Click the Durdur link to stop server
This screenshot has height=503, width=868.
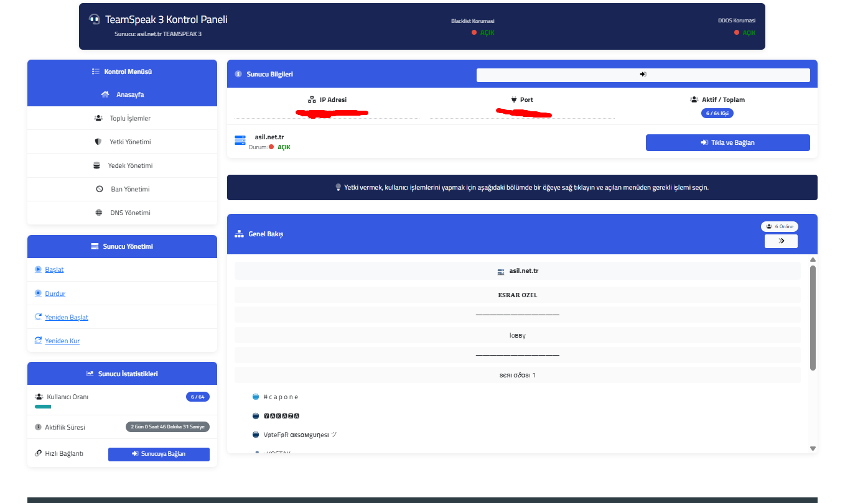tap(55, 294)
